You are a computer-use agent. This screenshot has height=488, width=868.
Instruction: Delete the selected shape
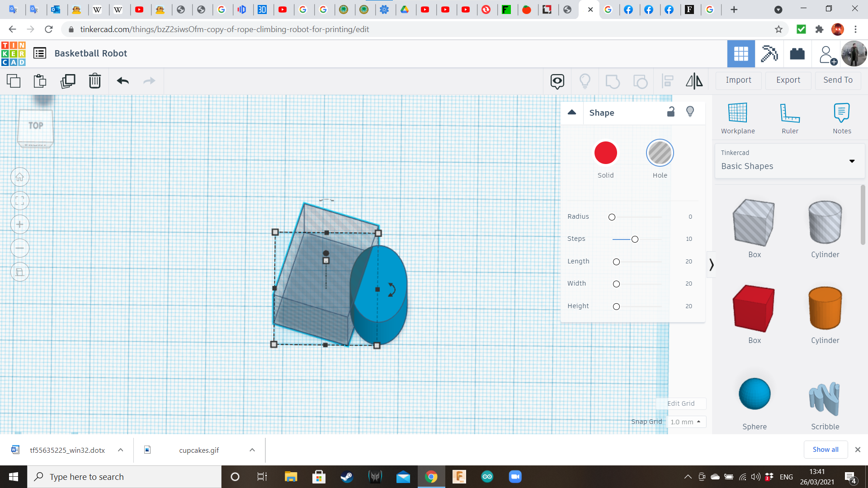(x=94, y=81)
